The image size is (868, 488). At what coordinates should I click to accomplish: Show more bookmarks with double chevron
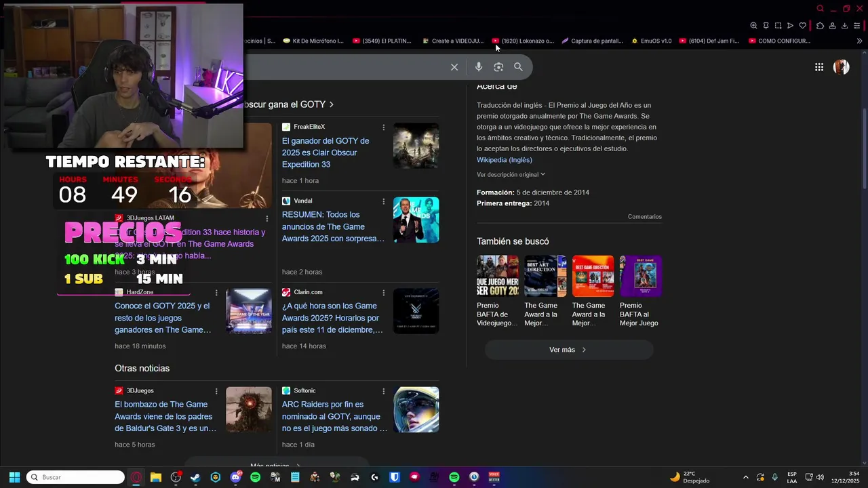pyautogui.click(x=859, y=41)
